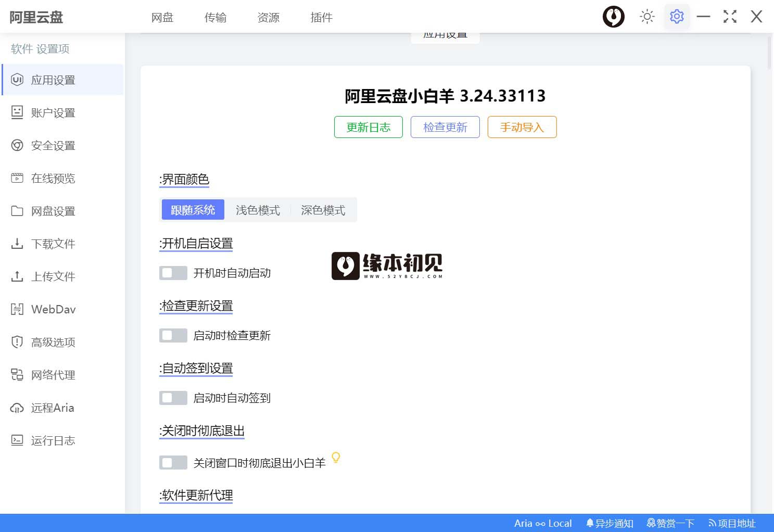
Task: Open the user avatar in title bar
Action: 614,17
